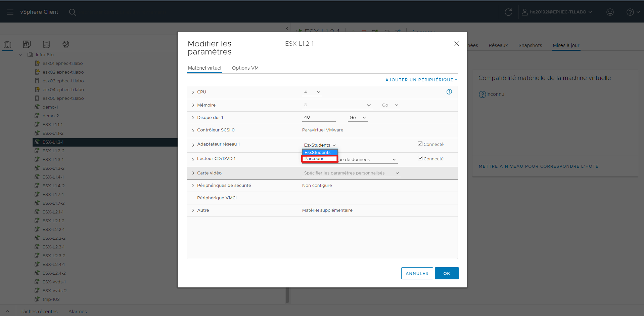This screenshot has height=316, width=644.
Task: Toggle Connecté checkbox for Adaptateur réseau 1
Action: (x=420, y=144)
